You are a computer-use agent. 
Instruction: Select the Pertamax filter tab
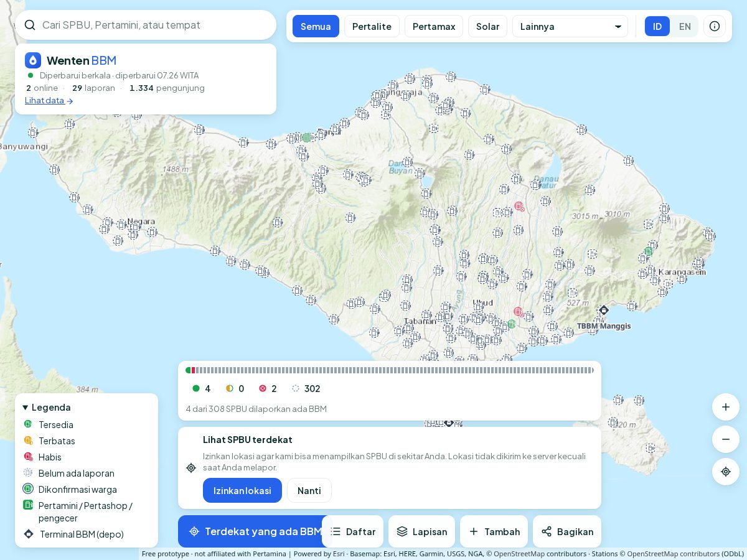pyautogui.click(x=434, y=26)
